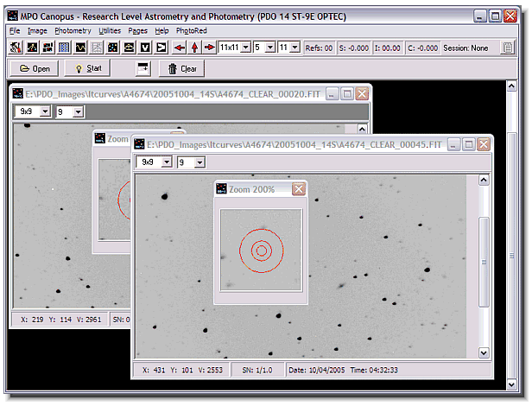Open the Utilities menu
Viewport: 532px width, 406px height.
[110, 31]
